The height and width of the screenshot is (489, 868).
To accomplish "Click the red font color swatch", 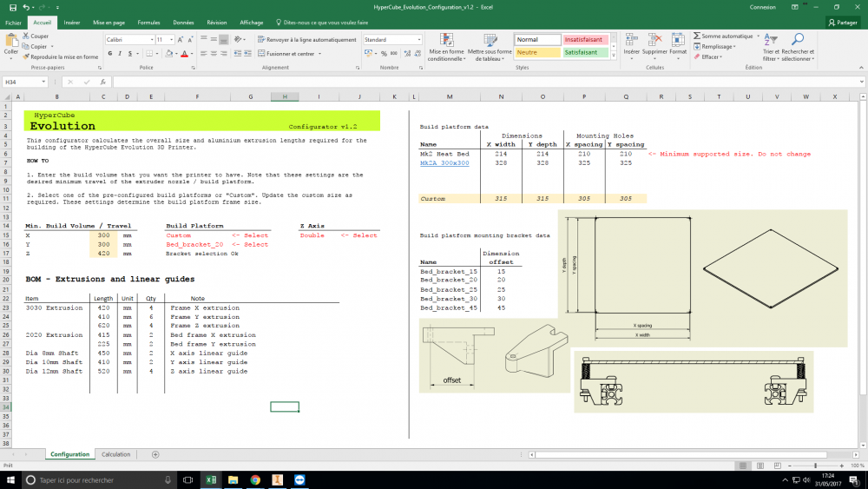I will [x=183, y=54].
